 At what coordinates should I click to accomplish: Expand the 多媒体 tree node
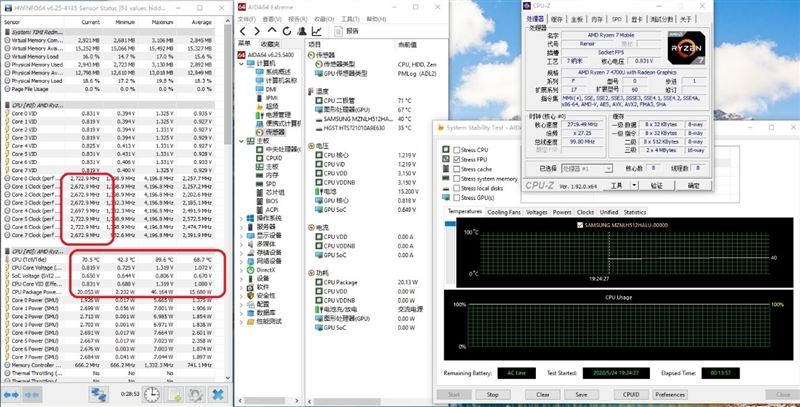pyautogui.click(x=241, y=244)
